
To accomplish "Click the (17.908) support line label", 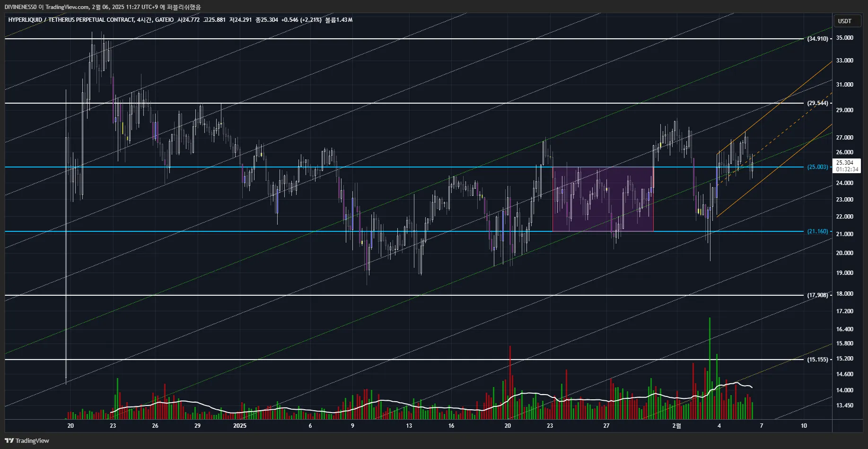I will click(818, 295).
